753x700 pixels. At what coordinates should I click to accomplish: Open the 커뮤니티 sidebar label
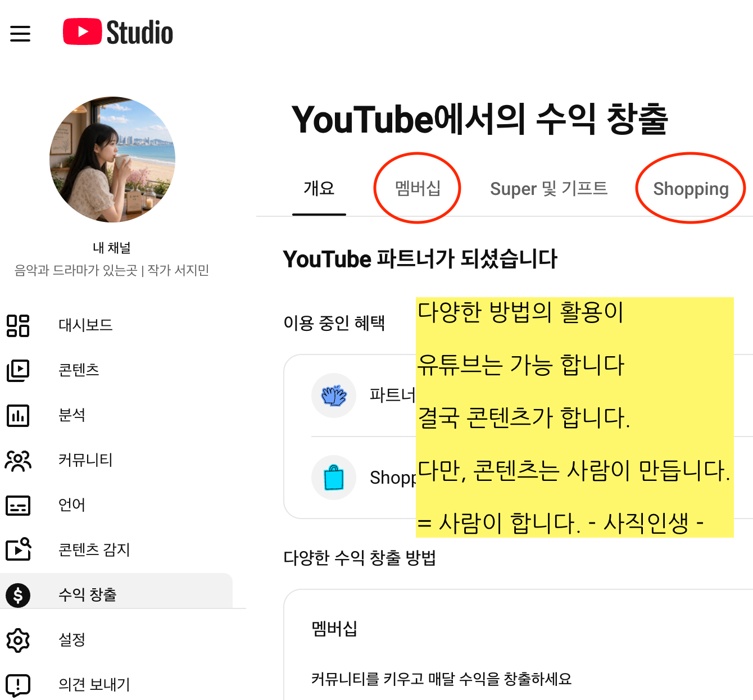pos(85,460)
